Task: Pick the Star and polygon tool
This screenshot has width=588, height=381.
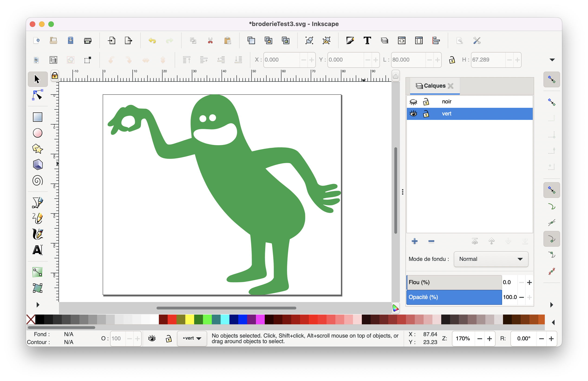Action: [x=38, y=149]
